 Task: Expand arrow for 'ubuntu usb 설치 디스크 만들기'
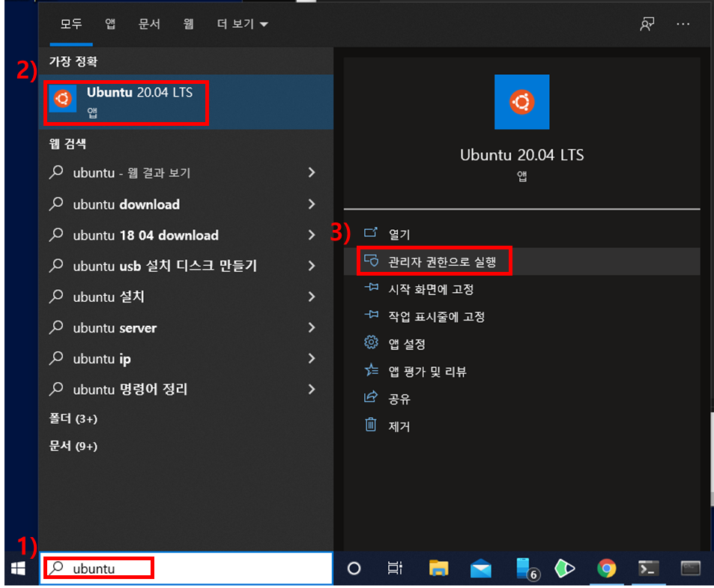312,266
